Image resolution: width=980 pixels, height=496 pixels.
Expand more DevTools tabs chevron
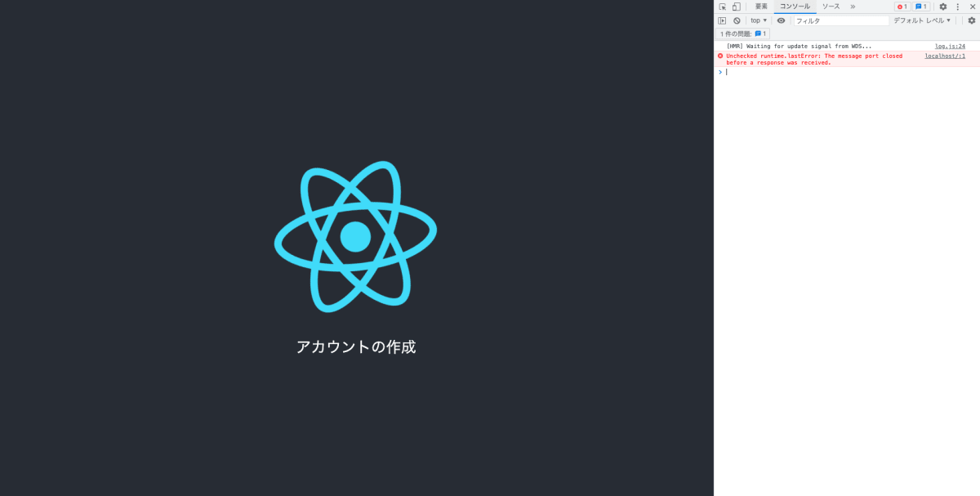853,7
